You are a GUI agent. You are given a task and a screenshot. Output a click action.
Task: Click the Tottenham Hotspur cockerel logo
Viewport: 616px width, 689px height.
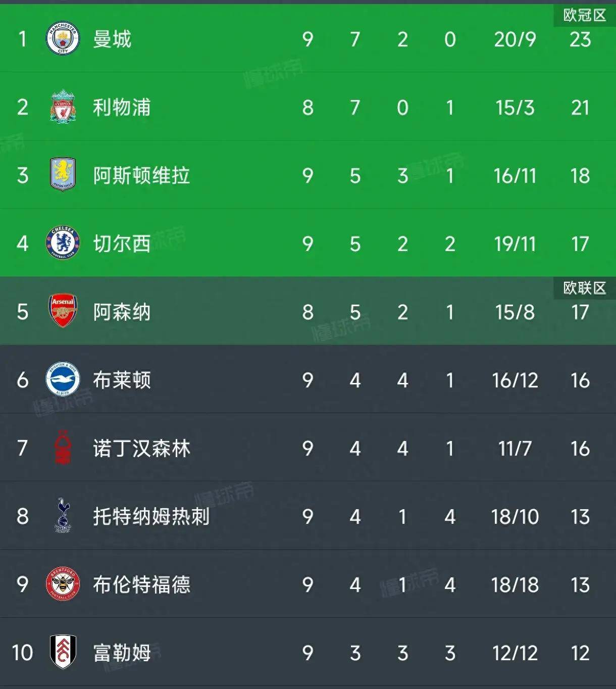[x=63, y=516]
